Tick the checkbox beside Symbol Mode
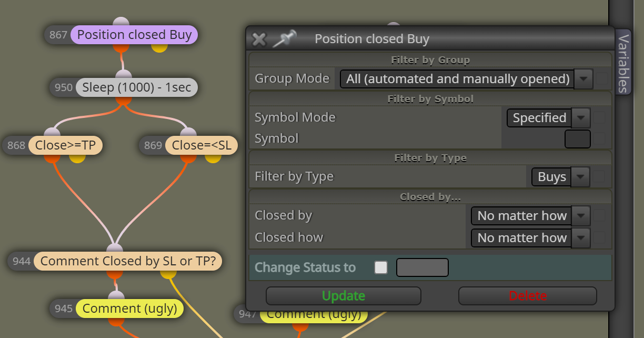The height and width of the screenshot is (338, 644). [599, 117]
